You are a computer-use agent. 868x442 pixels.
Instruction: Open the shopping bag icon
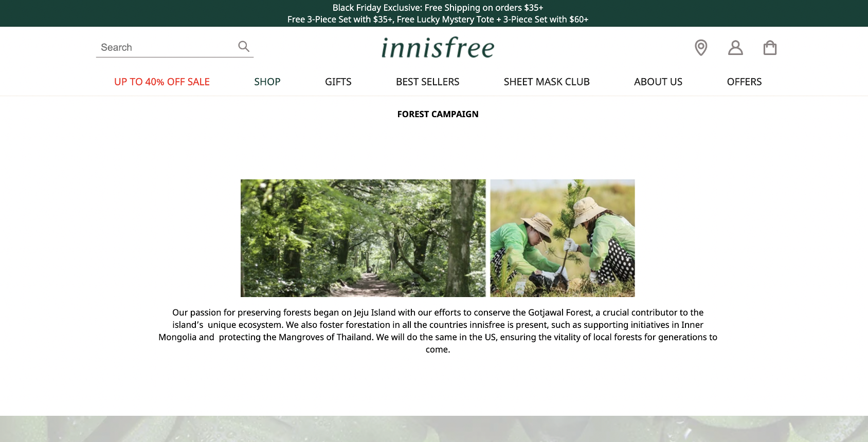coord(770,48)
